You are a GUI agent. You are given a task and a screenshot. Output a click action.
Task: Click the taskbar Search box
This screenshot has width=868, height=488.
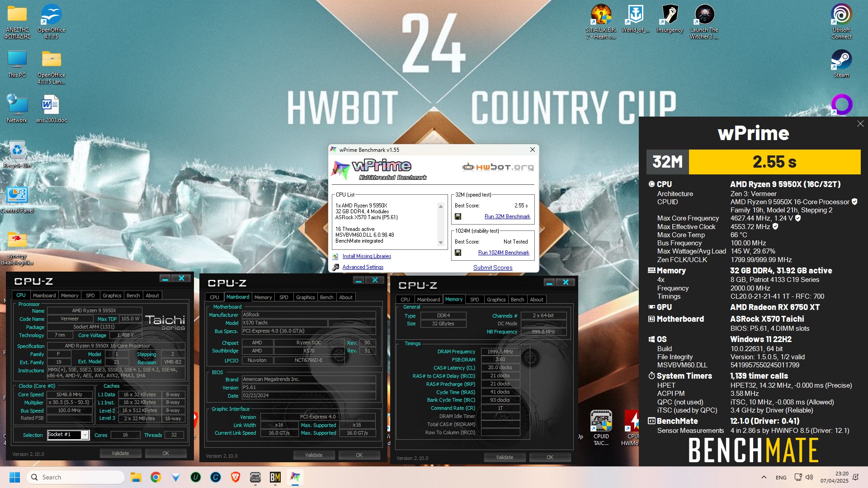pos(75,477)
